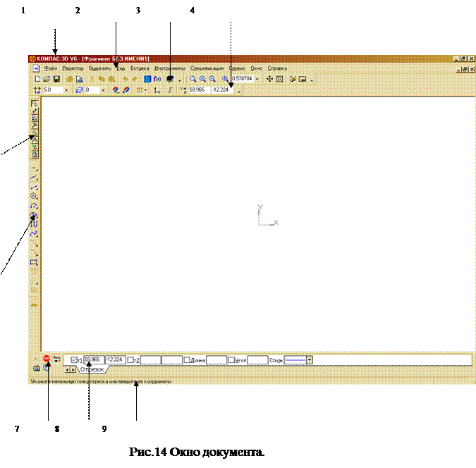This screenshot has width=476, height=468.
Task: Toggle the т1 point checkbox
Action: [74, 360]
